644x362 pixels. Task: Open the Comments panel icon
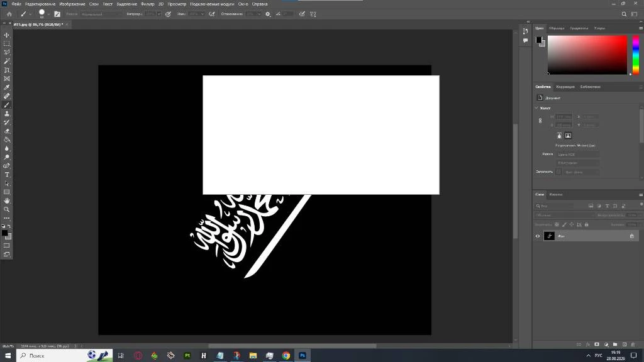525,40
